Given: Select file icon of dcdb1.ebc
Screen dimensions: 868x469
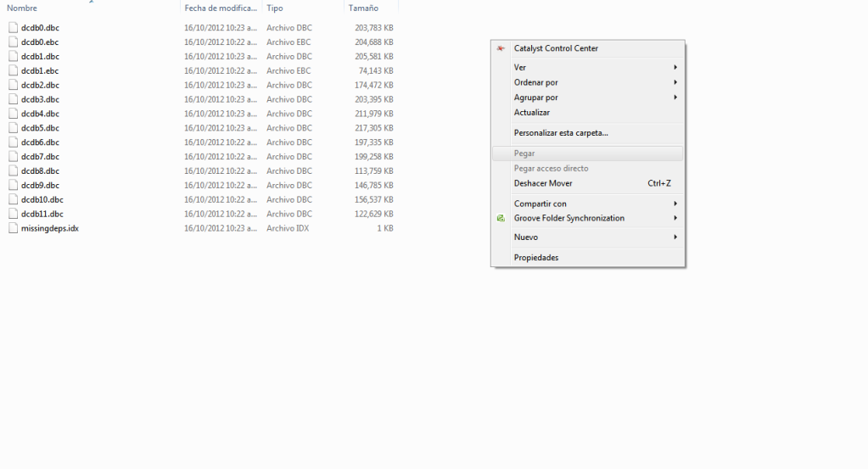Looking at the screenshot, I should (14, 70).
